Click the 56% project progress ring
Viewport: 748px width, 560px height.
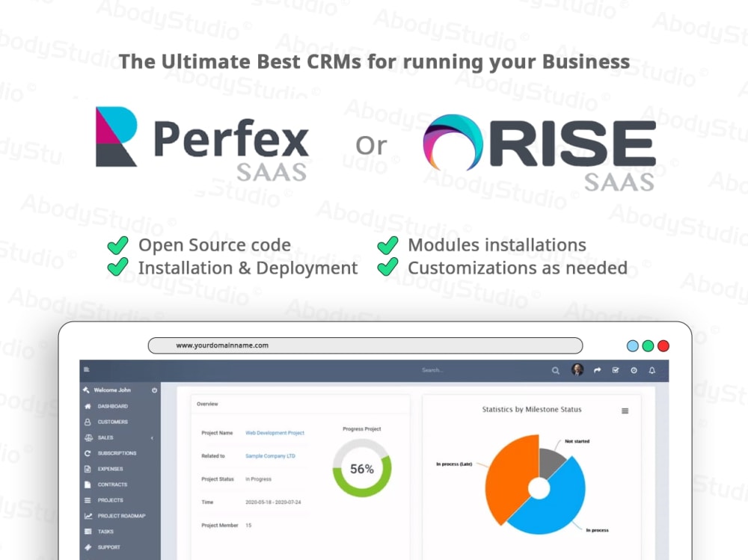point(362,469)
